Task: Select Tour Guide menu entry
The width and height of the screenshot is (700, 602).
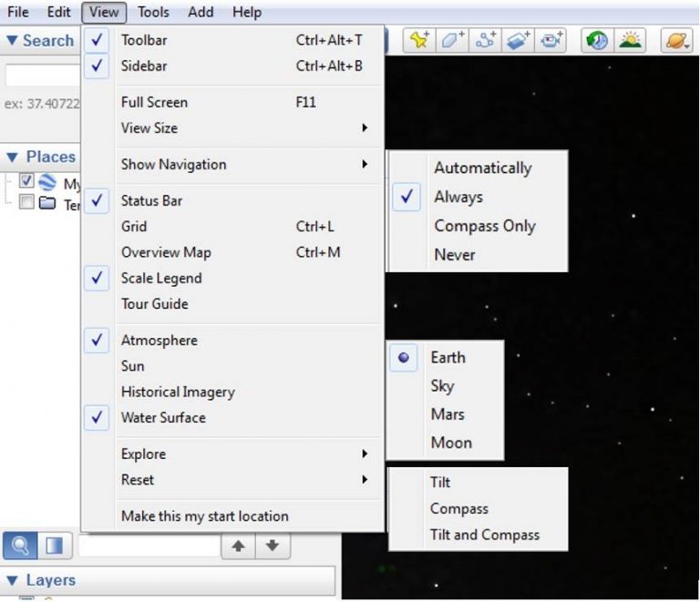Action: pos(232,304)
